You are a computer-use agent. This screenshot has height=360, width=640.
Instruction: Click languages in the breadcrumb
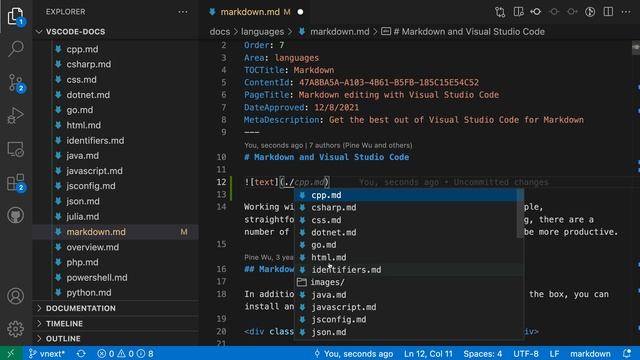coord(262,31)
